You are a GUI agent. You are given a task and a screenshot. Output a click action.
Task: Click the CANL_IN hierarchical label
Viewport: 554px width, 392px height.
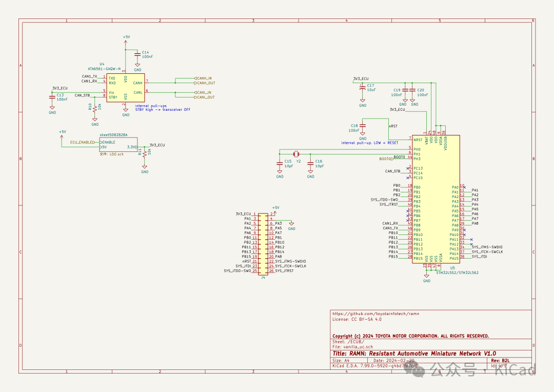pos(203,92)
